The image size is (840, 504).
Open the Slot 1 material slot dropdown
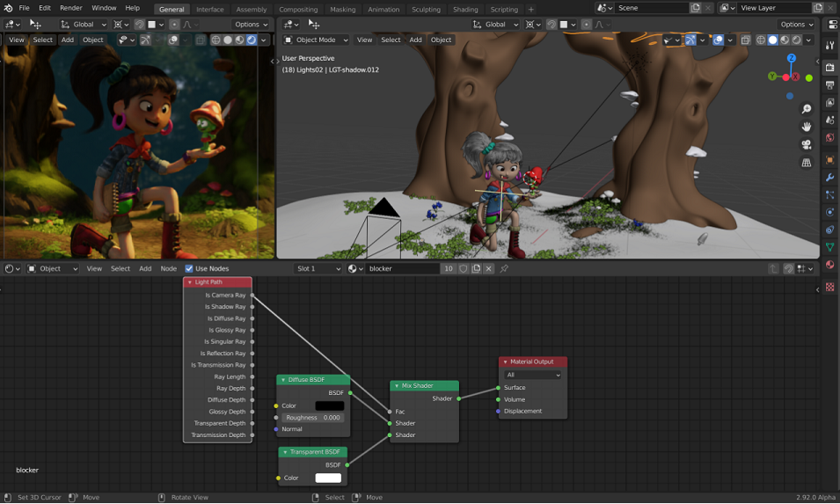pos(318,269)
